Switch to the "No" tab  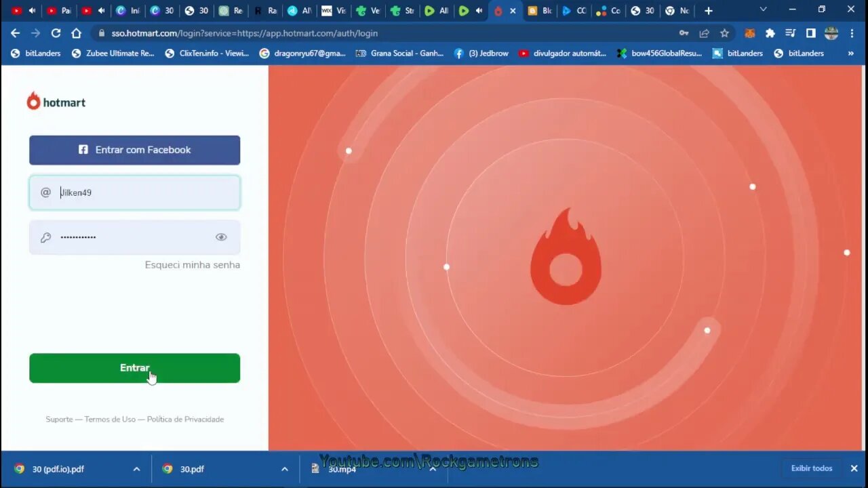coord(677,11)
